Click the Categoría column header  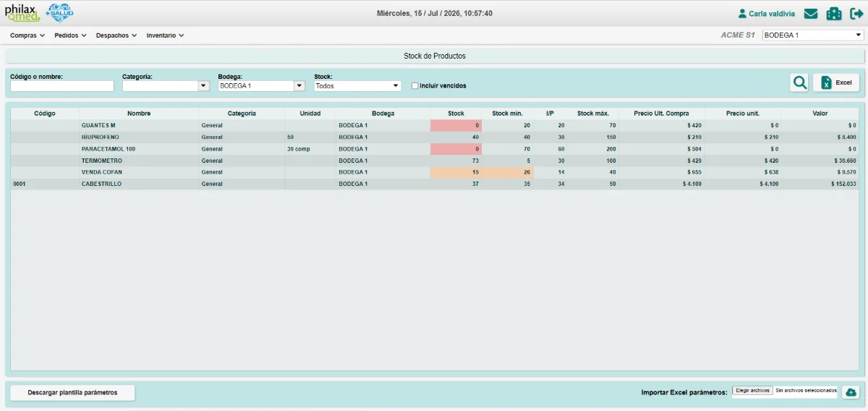pos(242,114)
